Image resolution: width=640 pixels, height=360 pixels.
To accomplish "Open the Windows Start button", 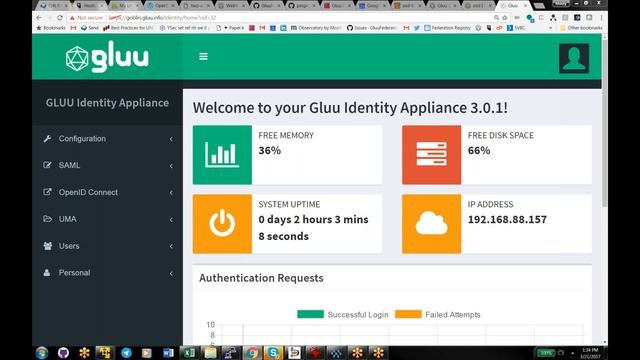I will (42, 353).
